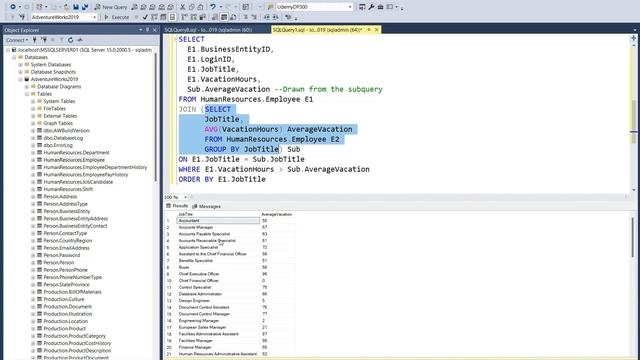Click the Copy icon in the toolbar
This screenshot has height=360, width=640.
tap(191, 7)
